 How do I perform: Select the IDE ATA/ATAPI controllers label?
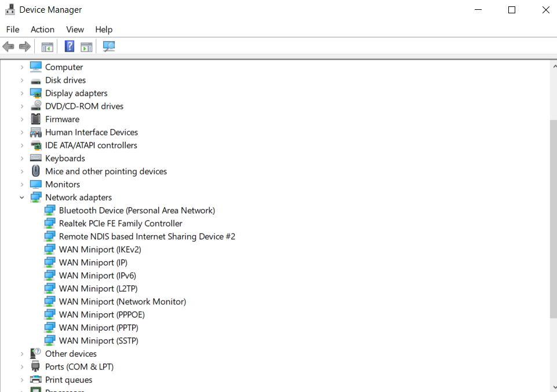click(91, 145)
